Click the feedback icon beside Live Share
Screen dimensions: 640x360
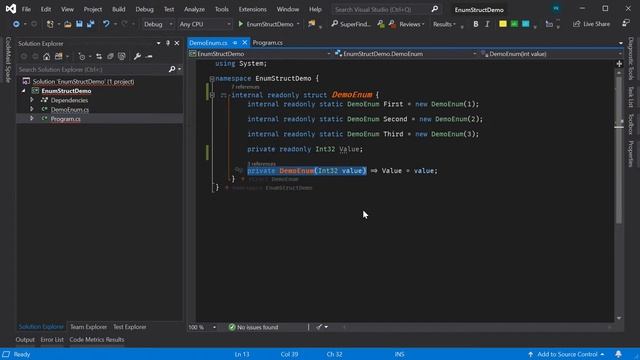626,24
